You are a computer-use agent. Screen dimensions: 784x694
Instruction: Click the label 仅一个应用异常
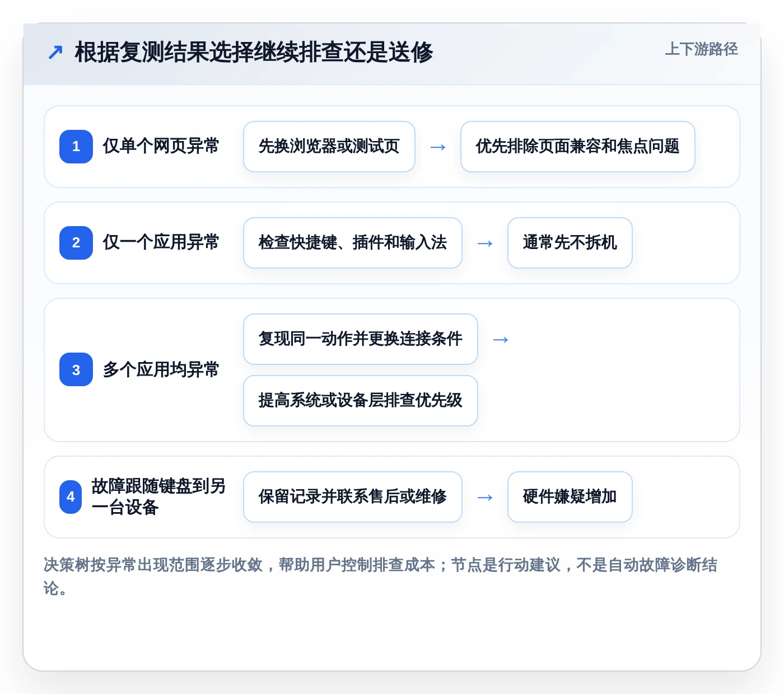click(x=161, y=243)
